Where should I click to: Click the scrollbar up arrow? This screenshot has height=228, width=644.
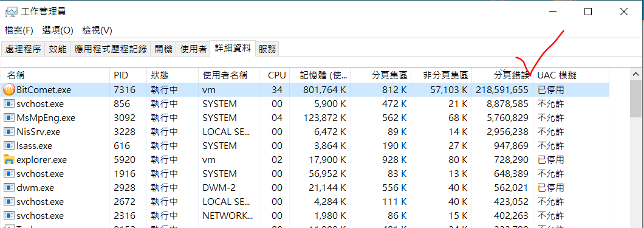635,74
